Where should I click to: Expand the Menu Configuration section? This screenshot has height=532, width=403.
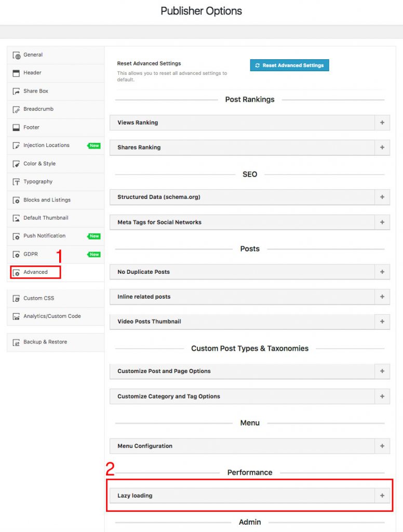tap(250, 446)
